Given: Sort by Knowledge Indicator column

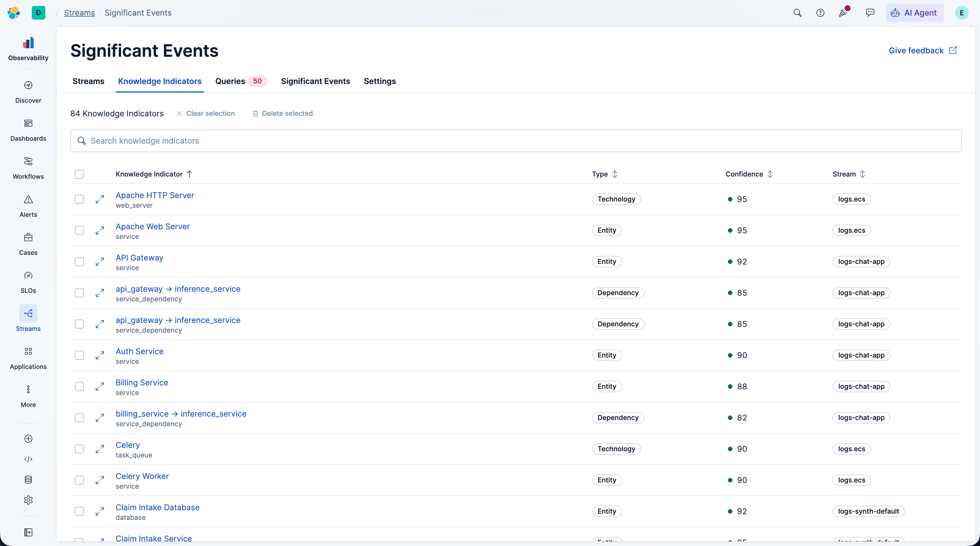Looking at the screenshot, I should [x=154, y=174].
